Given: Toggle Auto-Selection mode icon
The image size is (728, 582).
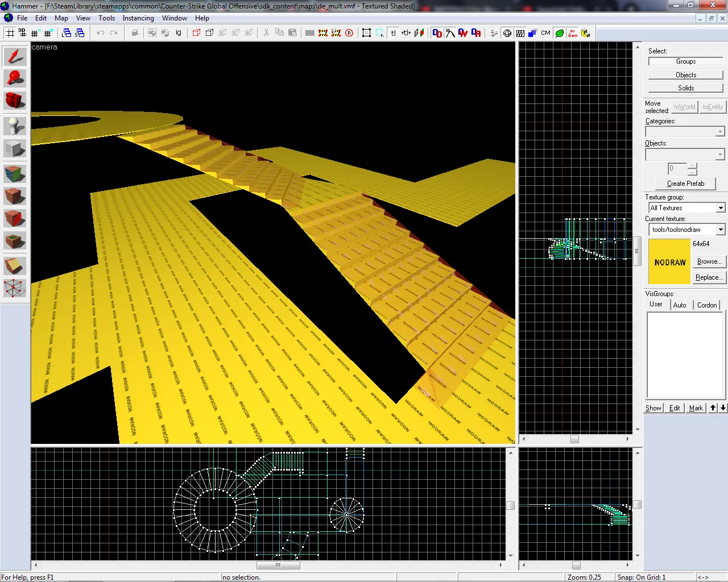Looking at the screenshot, I should click(380, 33).
